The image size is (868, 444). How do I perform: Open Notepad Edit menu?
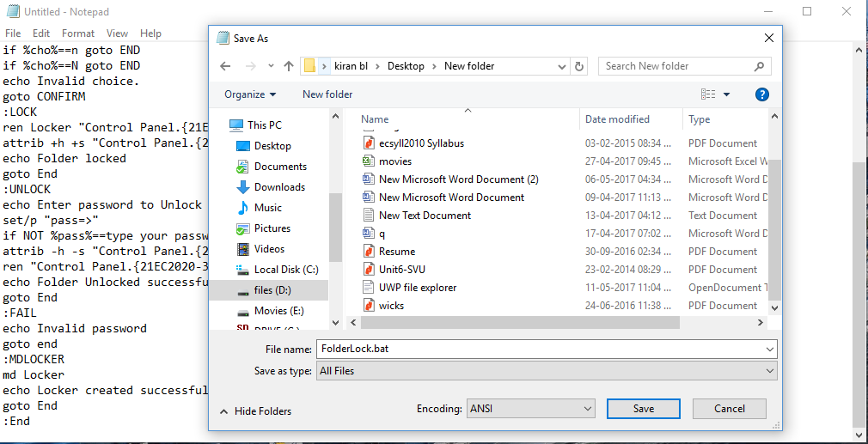41,33
